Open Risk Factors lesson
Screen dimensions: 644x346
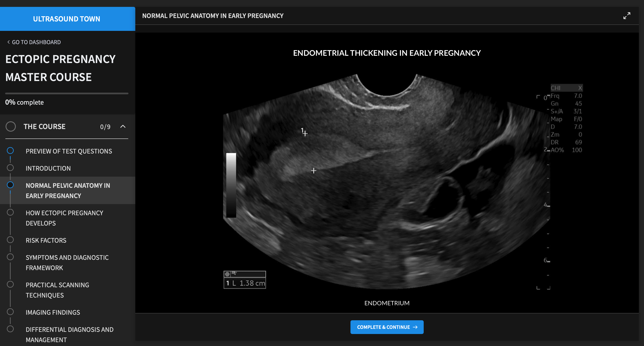(x=46, y=240)
